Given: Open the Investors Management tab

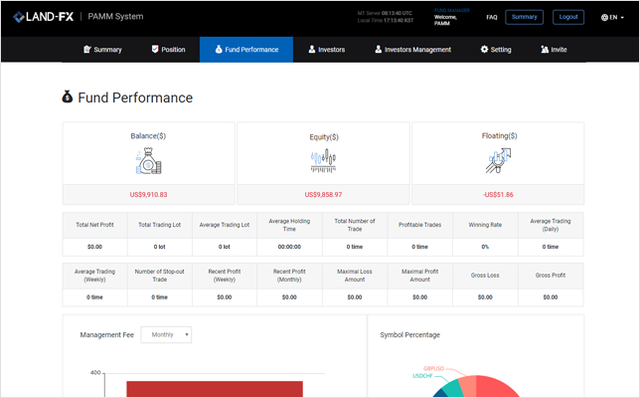Looking at the screenshot, I should click(x=413, y=49).
